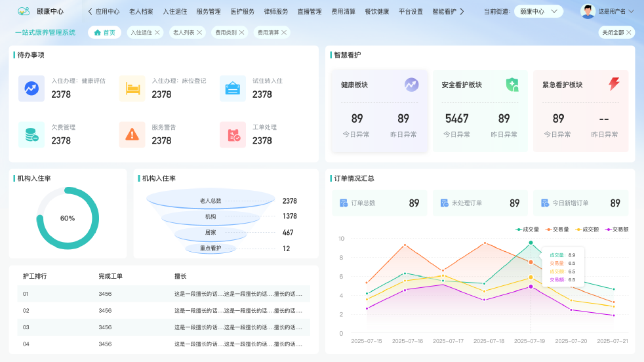Toggle the 成交量 legend series in chart

[x=528, y=230]
